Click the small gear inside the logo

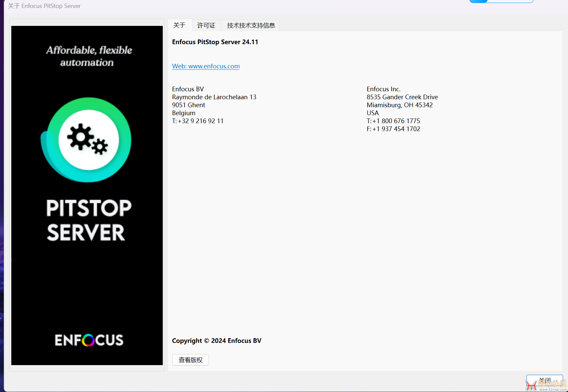pos(100,146)
